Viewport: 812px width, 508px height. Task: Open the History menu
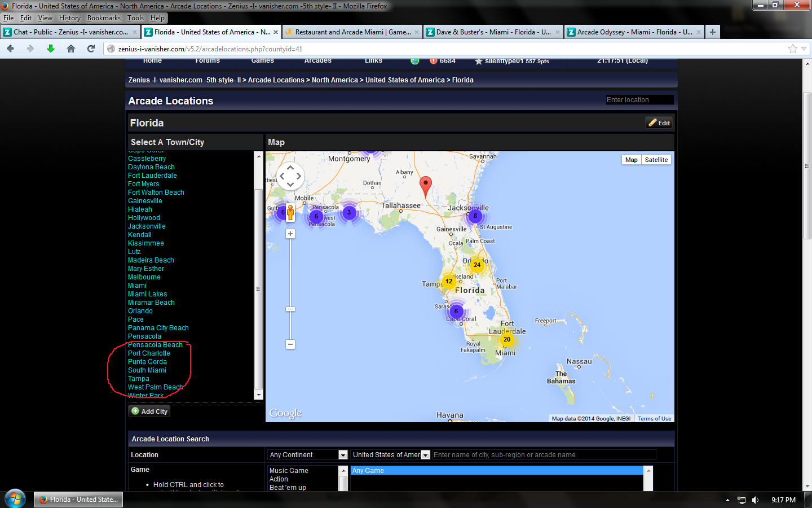click(x=70, y=18)
